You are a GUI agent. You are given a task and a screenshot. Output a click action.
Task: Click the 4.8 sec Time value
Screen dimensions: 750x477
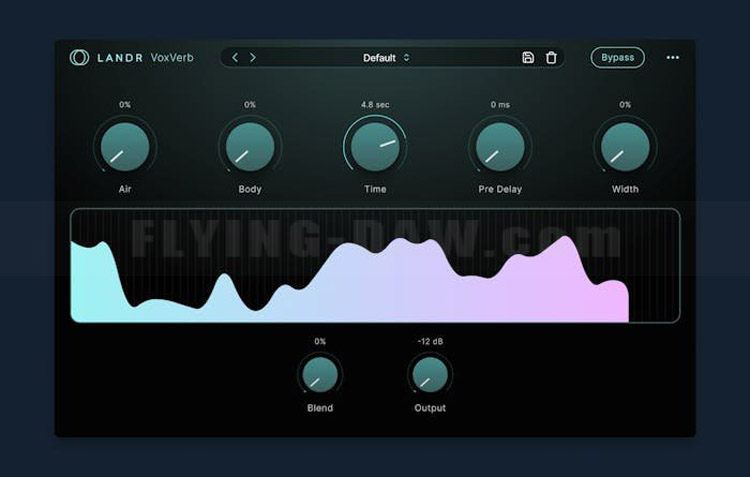click(x=375, y=104)
